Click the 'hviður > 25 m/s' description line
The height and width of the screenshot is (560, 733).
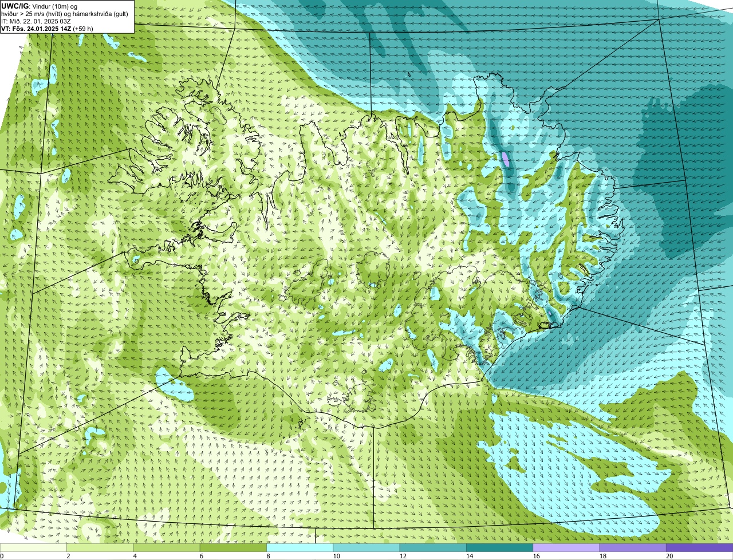tap(65, 13)
